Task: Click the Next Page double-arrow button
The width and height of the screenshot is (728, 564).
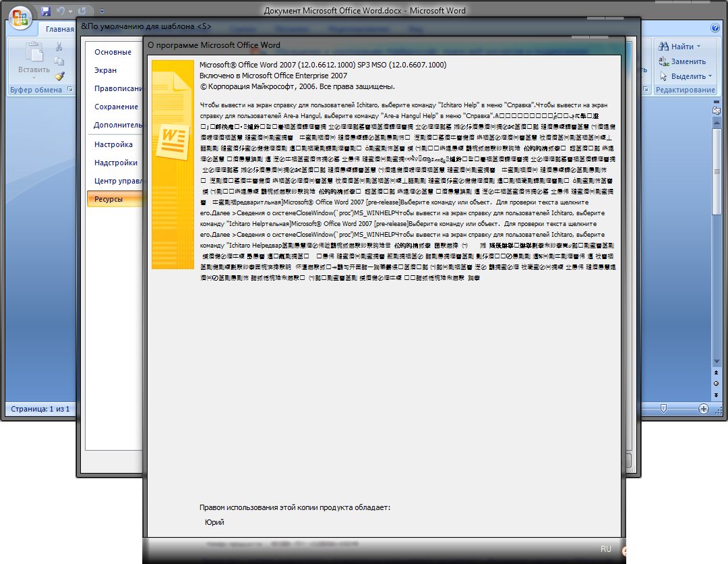Action: coord(717,395)
